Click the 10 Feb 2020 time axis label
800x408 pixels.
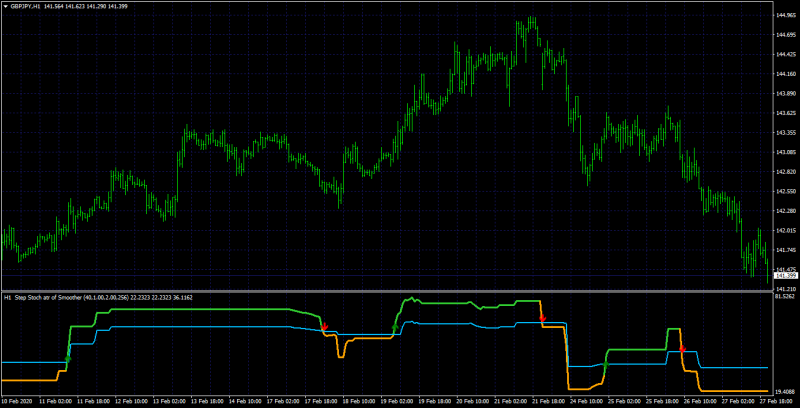coord(16,402)
